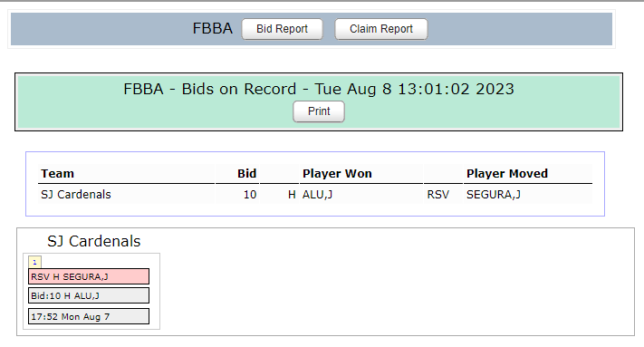Click the Bid:10 H ALU,J box
644x347 pixels.
click(x=89, y=295)
